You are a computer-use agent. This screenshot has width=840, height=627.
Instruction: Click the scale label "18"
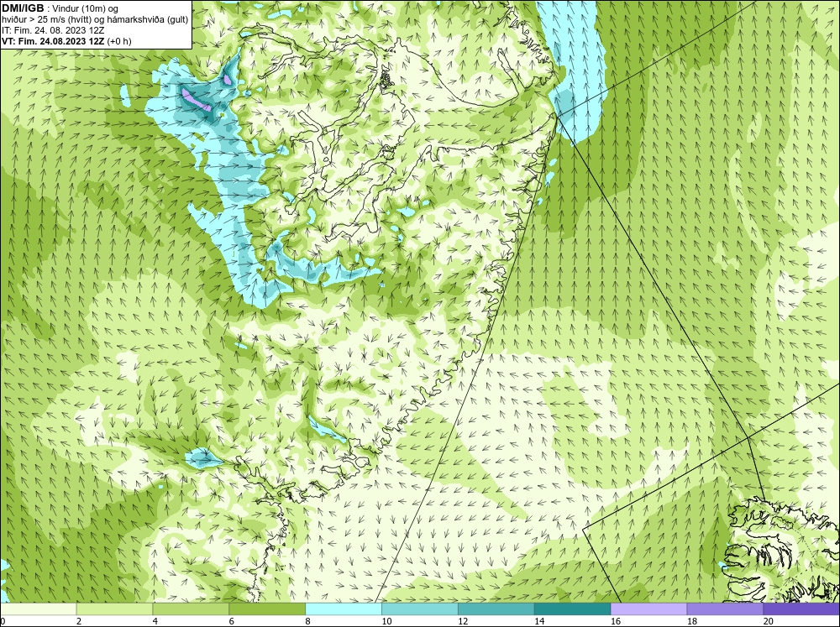691,621
